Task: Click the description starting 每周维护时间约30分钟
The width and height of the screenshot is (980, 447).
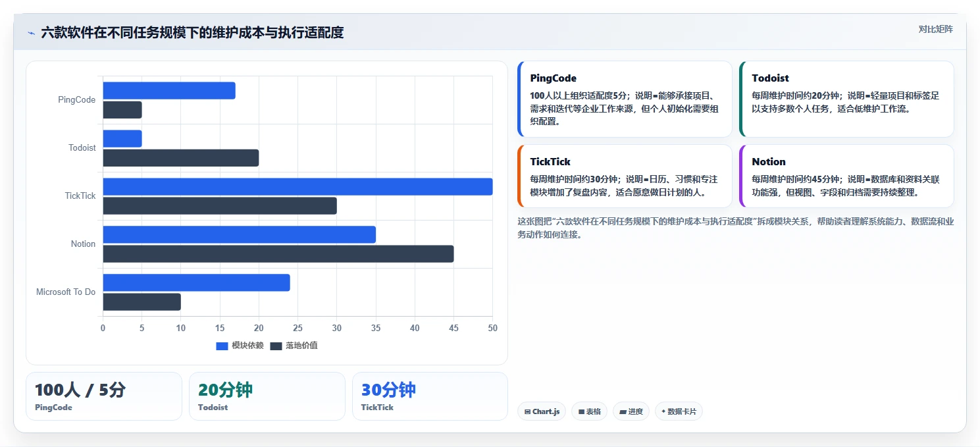Action: [x=624, y=186]
